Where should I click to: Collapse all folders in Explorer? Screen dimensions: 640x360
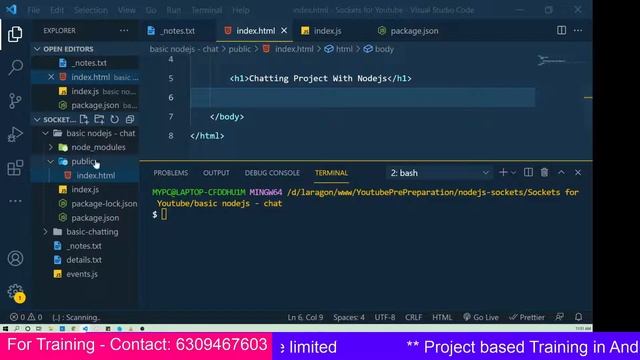click(130, 119)
